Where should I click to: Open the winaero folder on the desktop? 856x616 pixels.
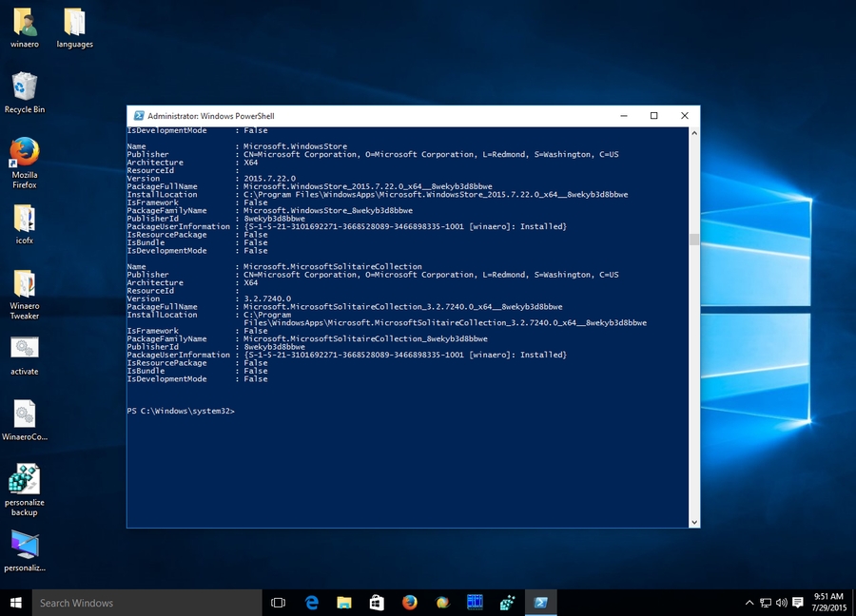pos(24,21)
